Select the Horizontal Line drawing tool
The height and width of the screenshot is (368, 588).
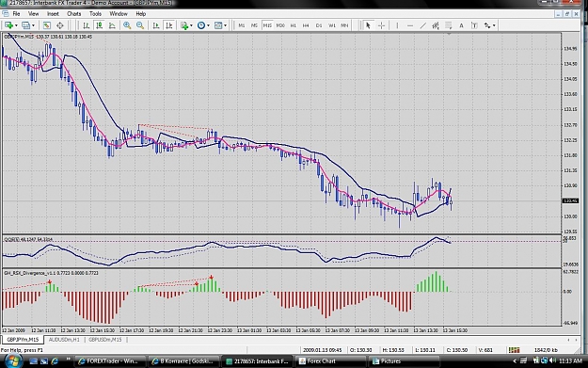[x=410, y=25]
